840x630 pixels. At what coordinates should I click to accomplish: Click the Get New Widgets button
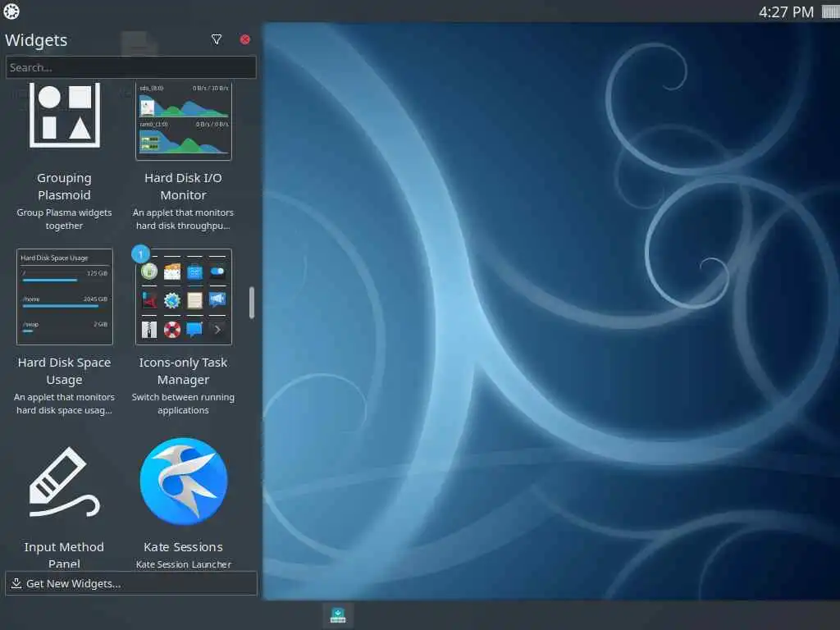pos(130,583)
